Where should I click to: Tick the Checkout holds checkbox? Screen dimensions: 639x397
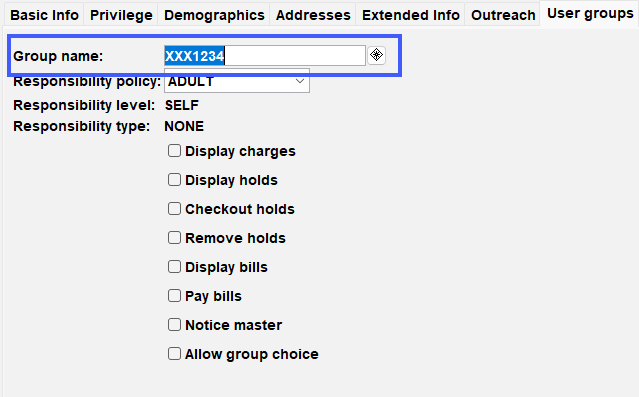pyautogui.click(x=174, y=209)
